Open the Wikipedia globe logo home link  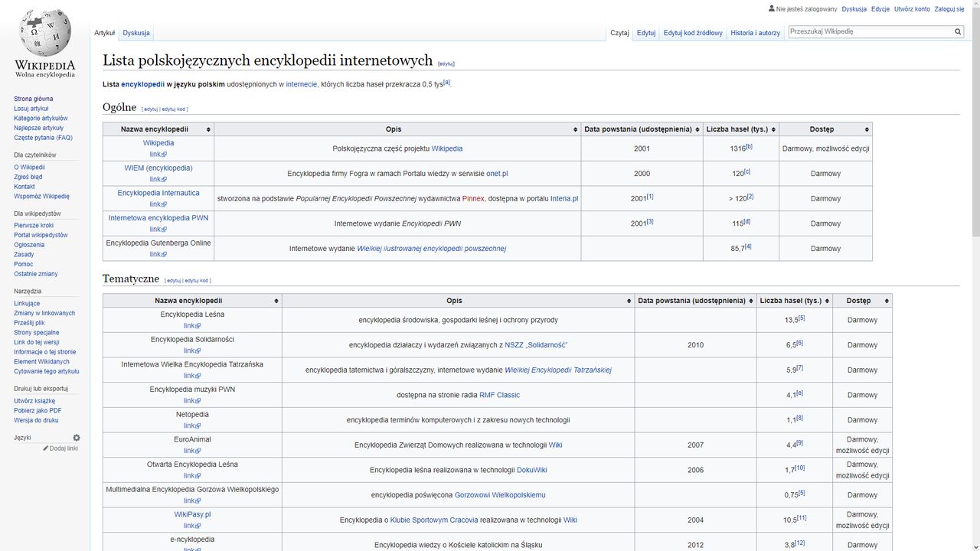[x=45, y=43]
